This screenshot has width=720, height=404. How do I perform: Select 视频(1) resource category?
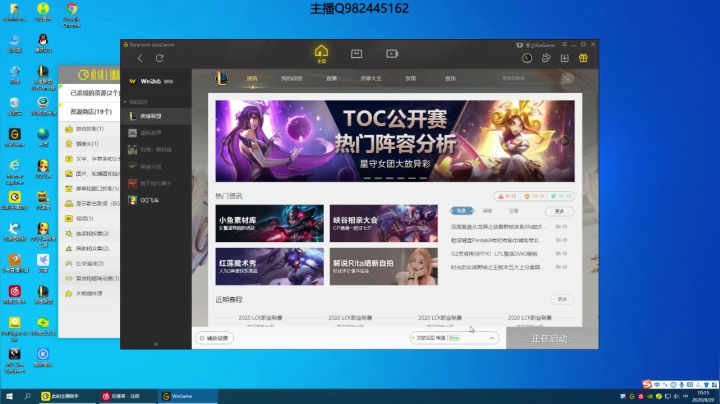pyautogui.click(x=84, y=219)
